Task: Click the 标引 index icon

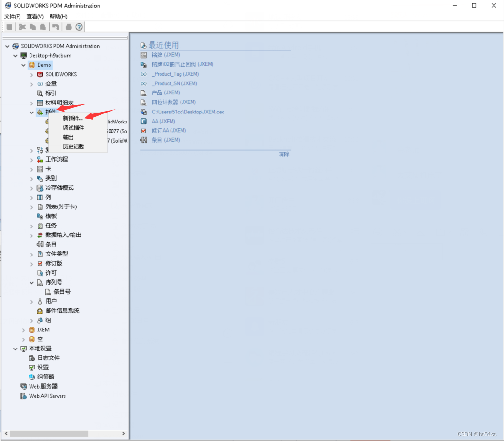Action: [x=40, y=93]
